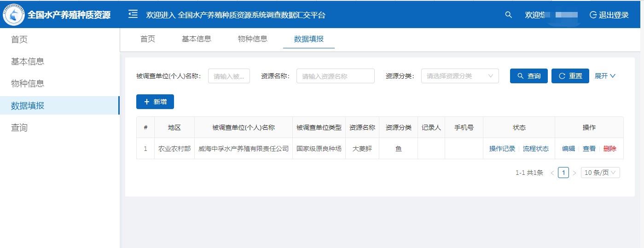The width and height of the screenshot is (644, 248).
Task: Click the 退出登录 logout link
Action: pyautogui.click(x=609, y=15)
